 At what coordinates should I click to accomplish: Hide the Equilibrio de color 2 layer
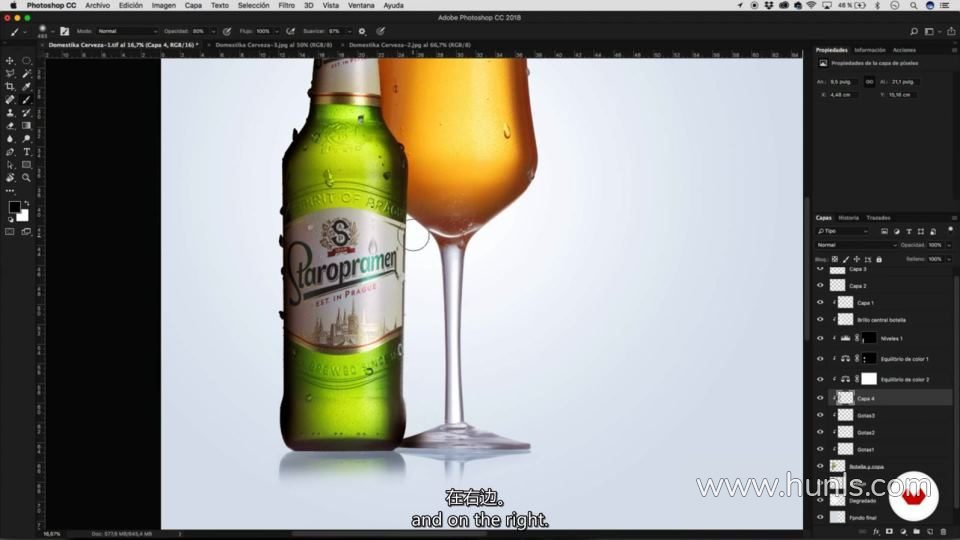tap(820, 380)
